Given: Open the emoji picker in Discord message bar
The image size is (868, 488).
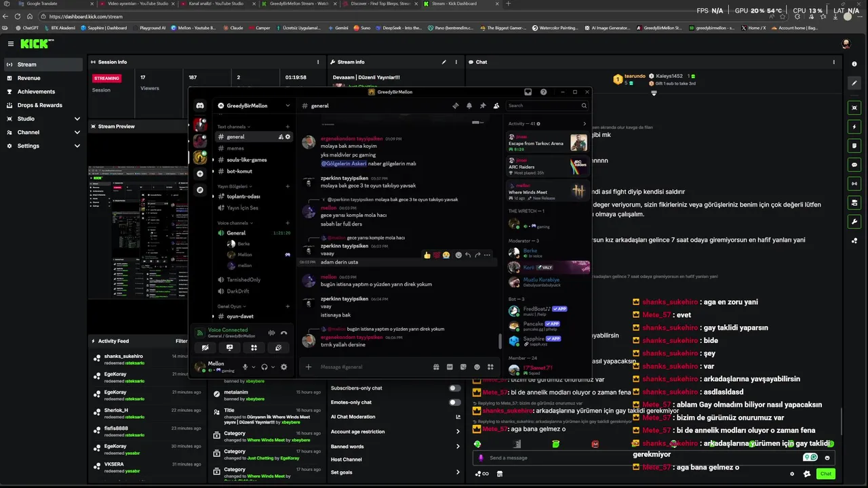Looking at the screenshot, I should point(477,367).
